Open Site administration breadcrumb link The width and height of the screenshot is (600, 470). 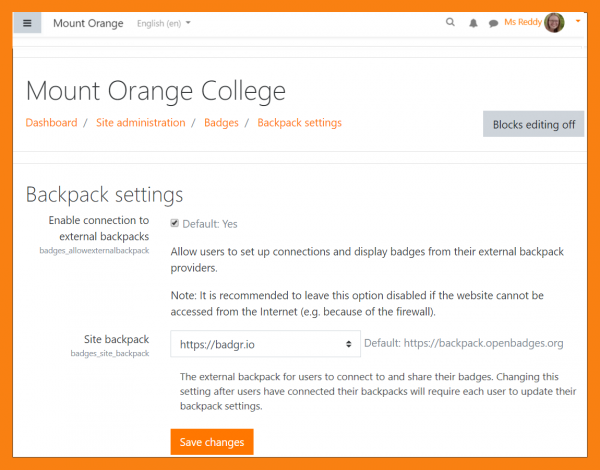140,123
